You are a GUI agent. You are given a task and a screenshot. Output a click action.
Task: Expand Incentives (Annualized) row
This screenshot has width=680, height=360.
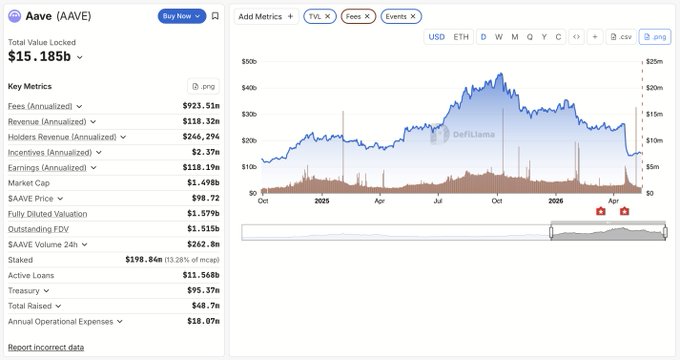coord(99,153)
